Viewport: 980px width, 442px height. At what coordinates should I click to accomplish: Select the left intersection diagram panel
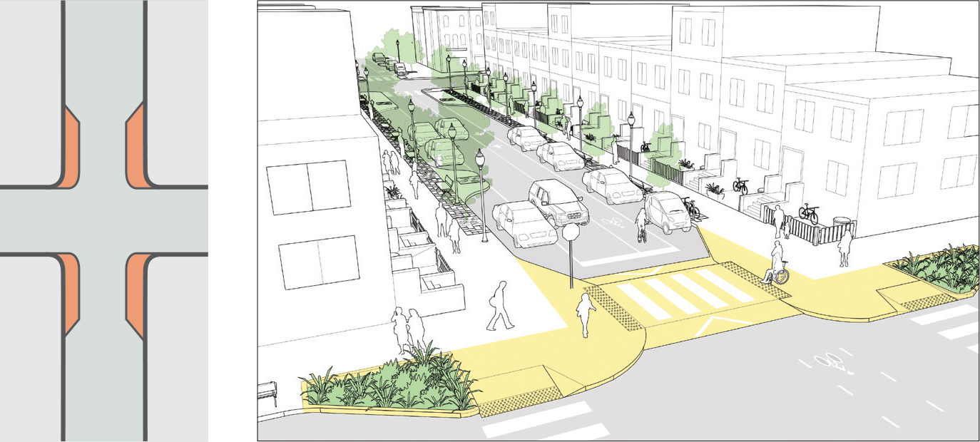[106, 221]
